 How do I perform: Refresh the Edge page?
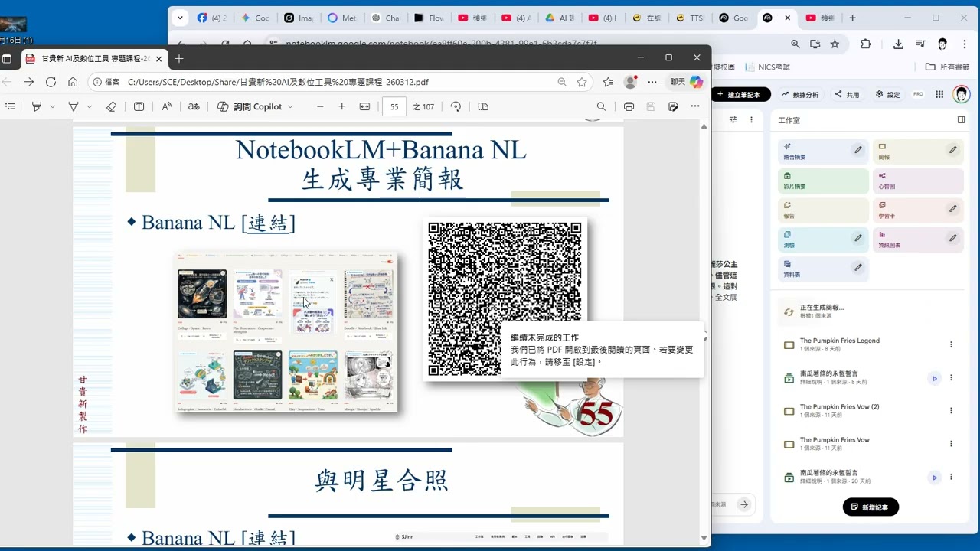[x=51, y=82]
